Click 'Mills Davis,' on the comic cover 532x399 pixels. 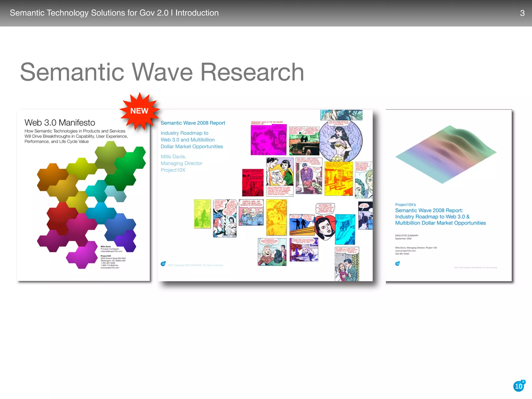[x=173, y=157]
